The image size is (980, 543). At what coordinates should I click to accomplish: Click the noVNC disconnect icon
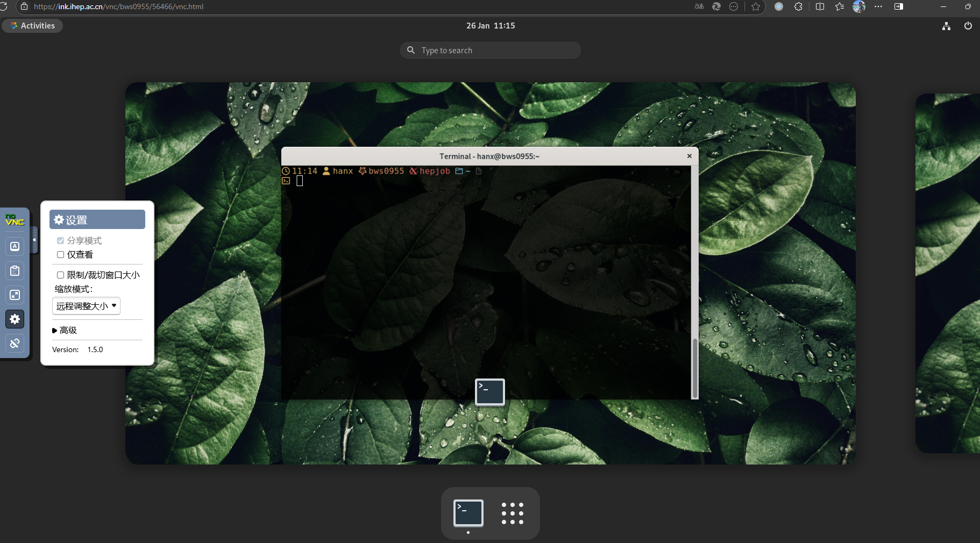pos(15,343)
